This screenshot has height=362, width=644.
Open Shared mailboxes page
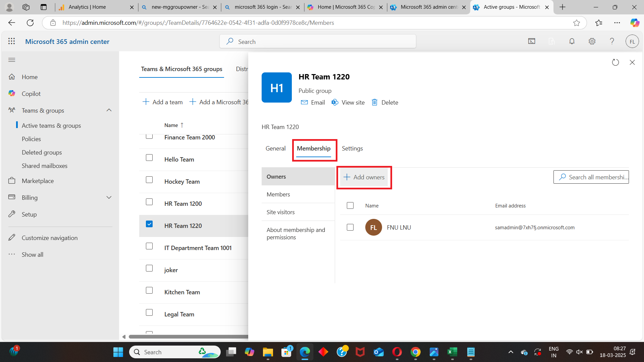(45, 166)
